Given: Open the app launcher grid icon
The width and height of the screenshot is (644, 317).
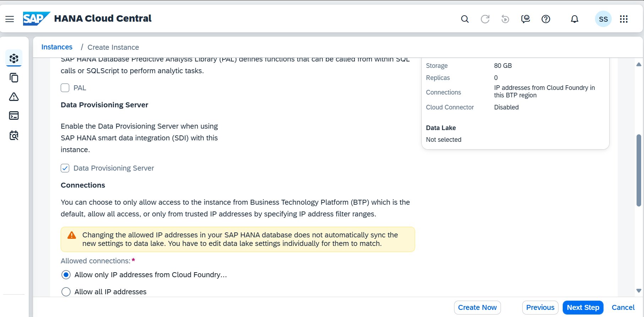Looking at the screenshot, I should pos(624,19).
